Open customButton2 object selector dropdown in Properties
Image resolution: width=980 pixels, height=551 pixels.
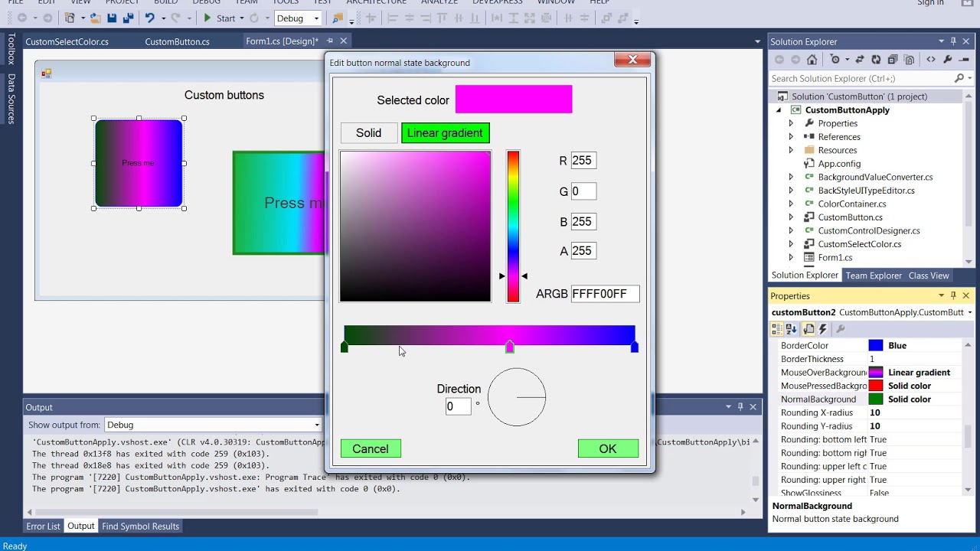pos(969,312)
